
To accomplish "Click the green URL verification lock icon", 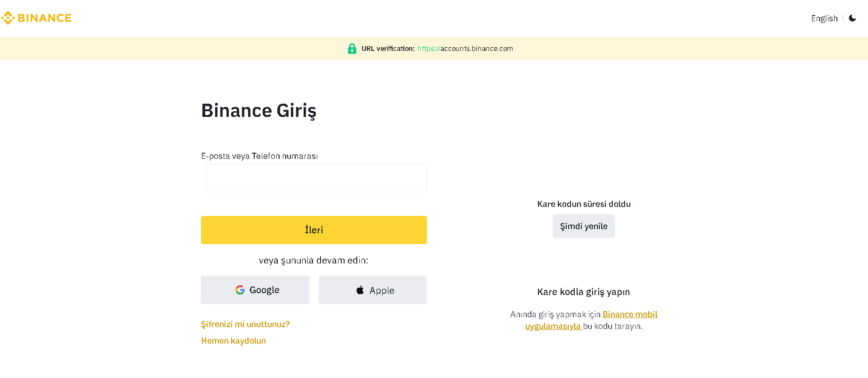I will pos(352,49).
